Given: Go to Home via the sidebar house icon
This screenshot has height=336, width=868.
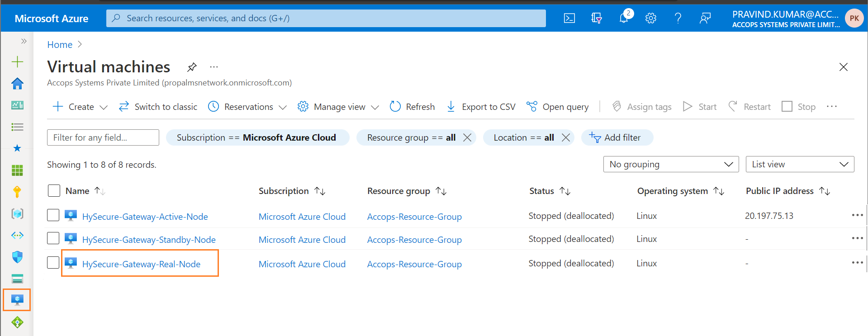Looking at the screenshot, I should 17,83.
